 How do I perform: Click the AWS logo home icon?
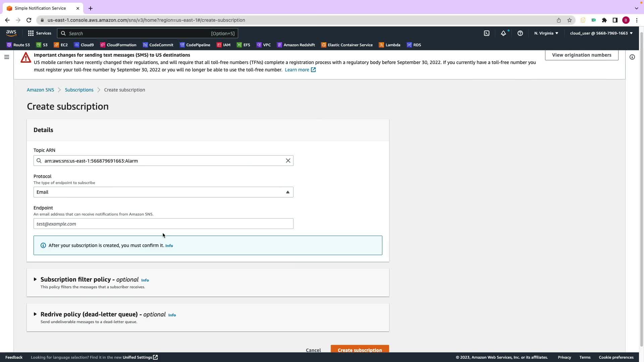click(11, 33)
